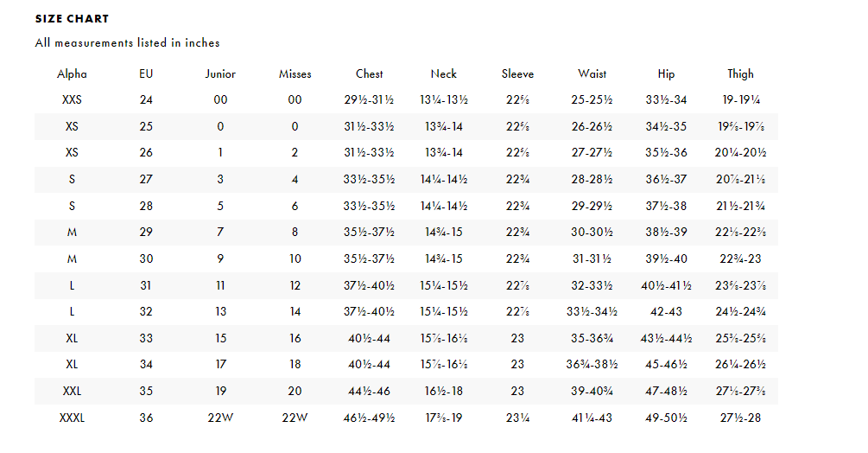Screen dimensions: 868x453
Task: Click the Chest column header
Action: (x=370, y=74)
